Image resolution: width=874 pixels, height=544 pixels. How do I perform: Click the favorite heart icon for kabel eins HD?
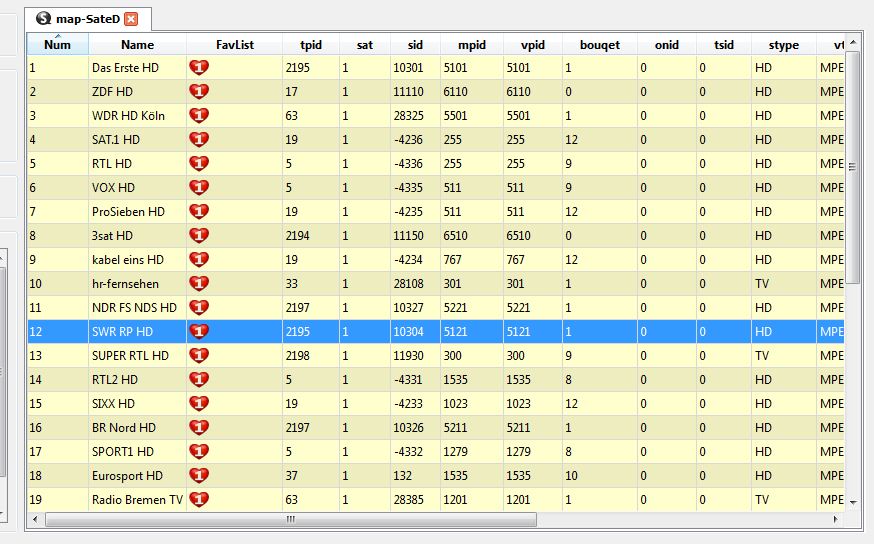pos(199,259)
